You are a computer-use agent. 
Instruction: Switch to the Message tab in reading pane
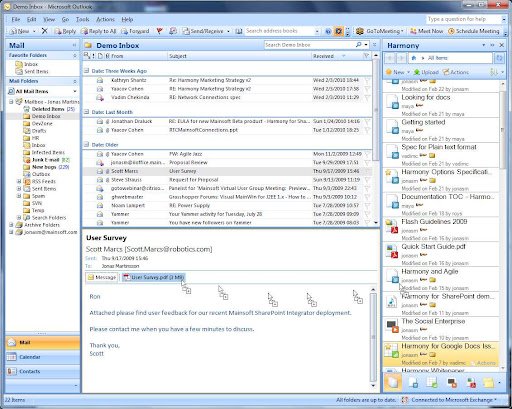click(101, 277)
